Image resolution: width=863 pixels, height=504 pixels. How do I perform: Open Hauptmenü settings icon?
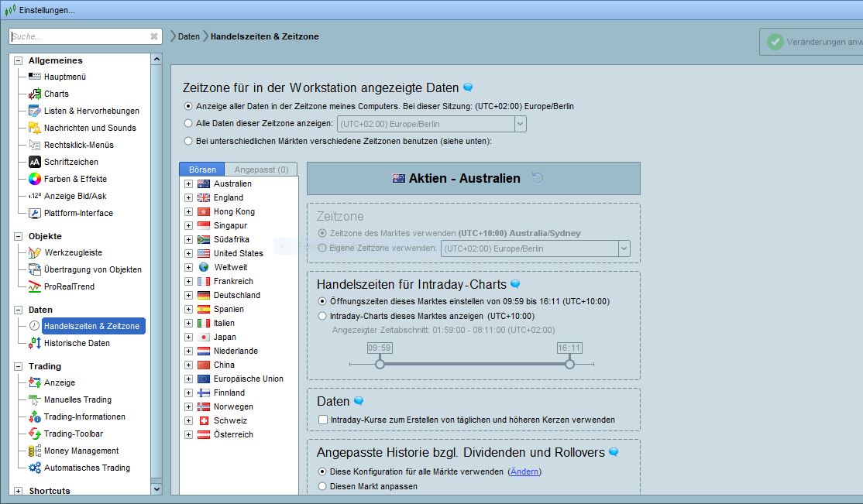tap(35, 77)
